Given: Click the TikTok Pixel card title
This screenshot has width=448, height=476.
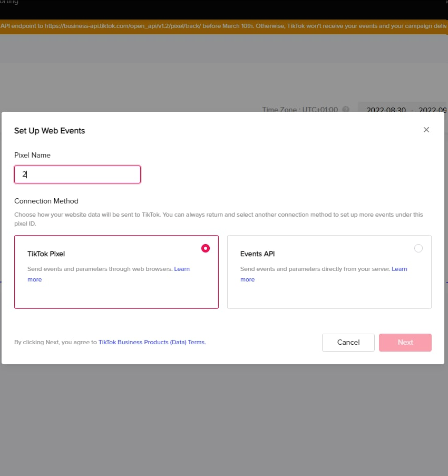Looking at the screenshot, I should coord(46,254).
